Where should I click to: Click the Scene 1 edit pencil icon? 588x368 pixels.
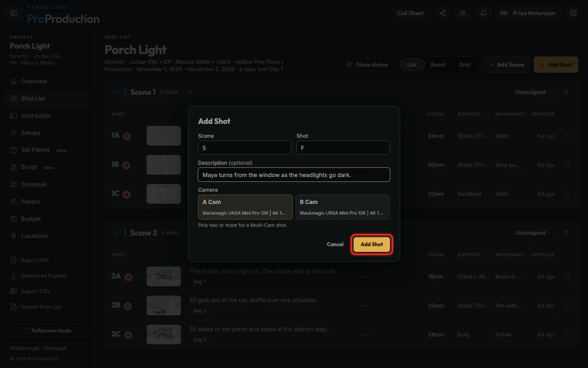(x=191, y=92)
